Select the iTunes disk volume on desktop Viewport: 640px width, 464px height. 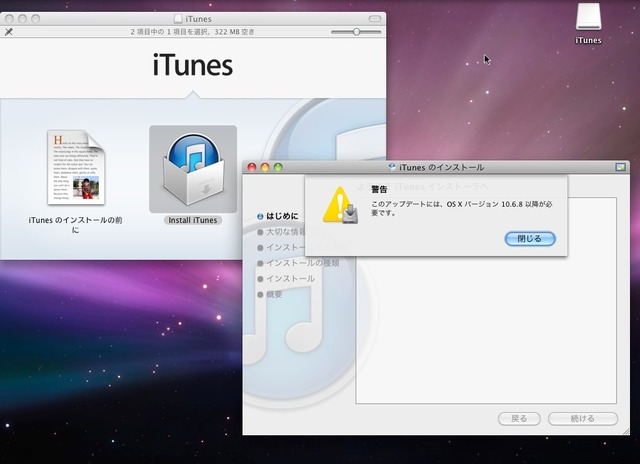click(x=588, y=17)
